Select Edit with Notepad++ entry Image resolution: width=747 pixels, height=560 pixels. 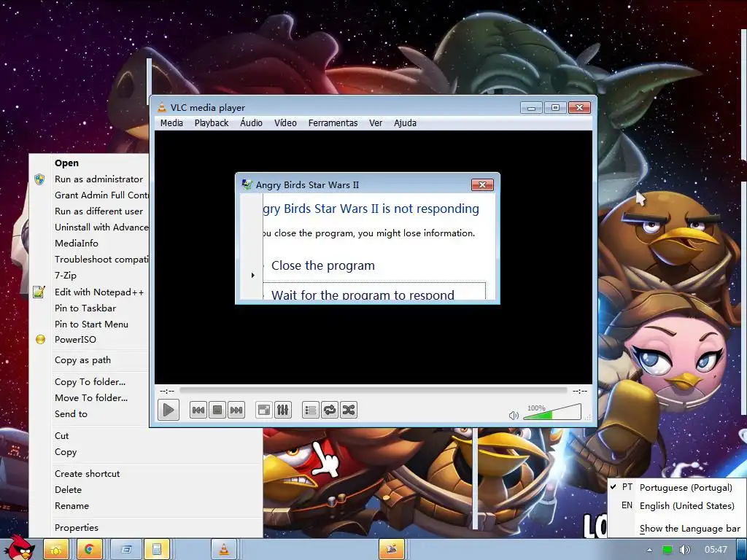[99, 292]
